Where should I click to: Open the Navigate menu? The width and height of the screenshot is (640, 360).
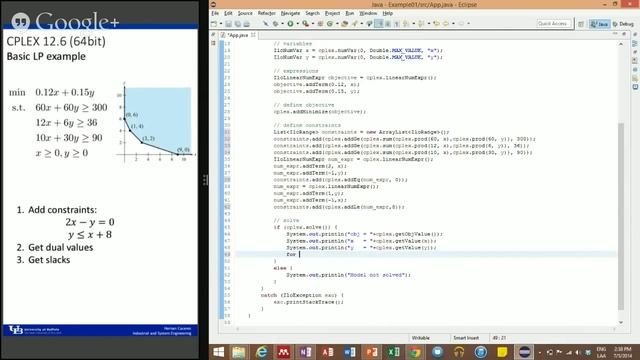[x=290, y=13]
